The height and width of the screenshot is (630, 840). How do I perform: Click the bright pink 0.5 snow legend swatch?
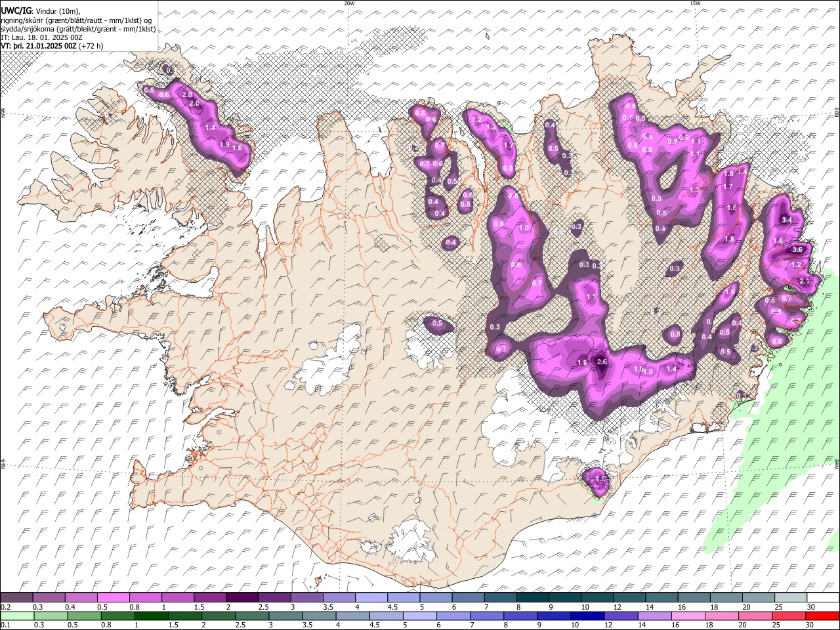pyautogui.click(x=113, y=597)
